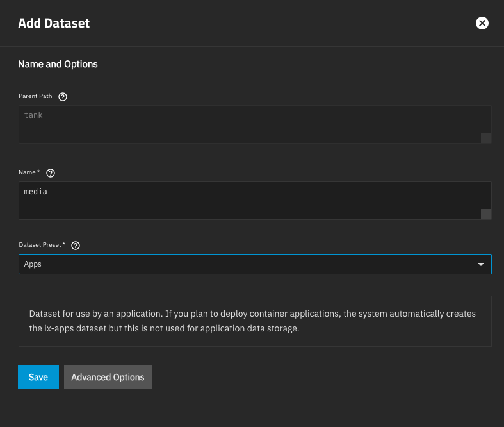The width and height of the screenshot is (504, 427).
Task: Click resize handle of the Name textarea
Action: [x=486, y=214]
